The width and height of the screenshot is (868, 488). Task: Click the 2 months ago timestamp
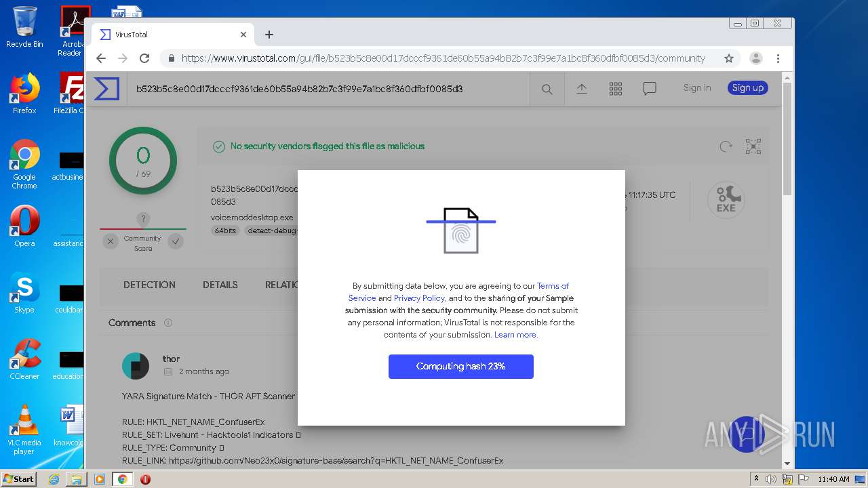(204, 371)
